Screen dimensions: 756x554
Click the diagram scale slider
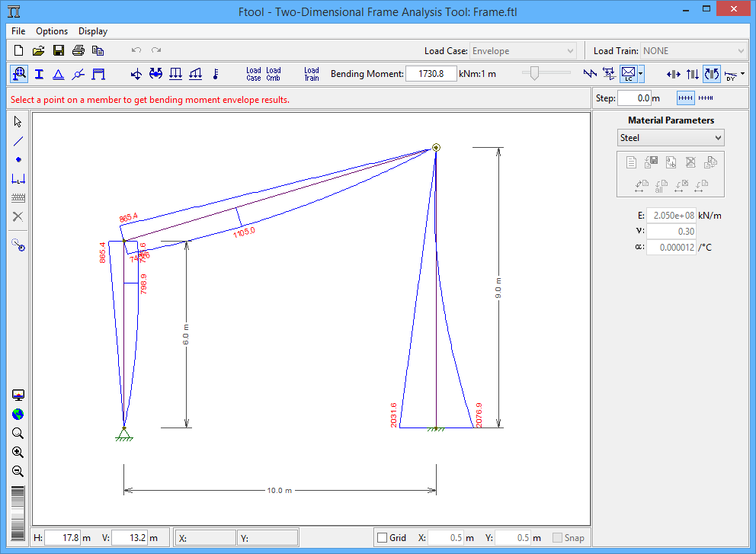coord(534,73)
